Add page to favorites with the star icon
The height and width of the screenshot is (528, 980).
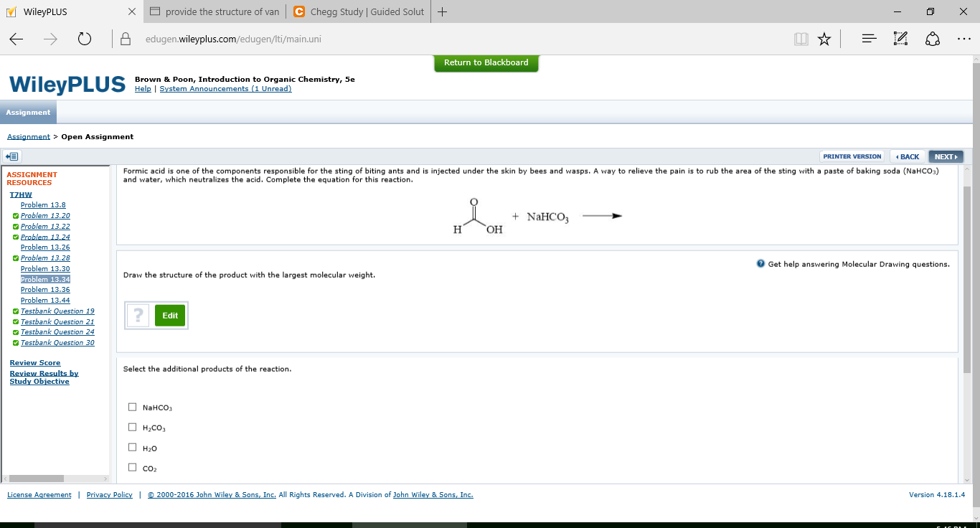tap(824, 39)
